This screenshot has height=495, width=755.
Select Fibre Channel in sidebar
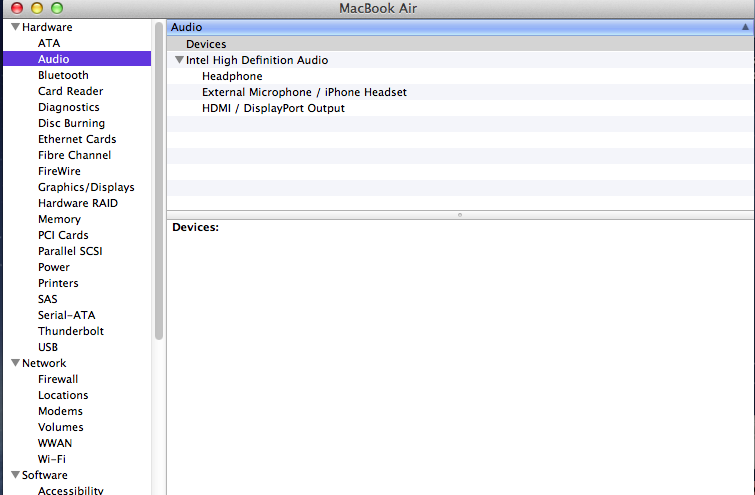coord(74,155)
